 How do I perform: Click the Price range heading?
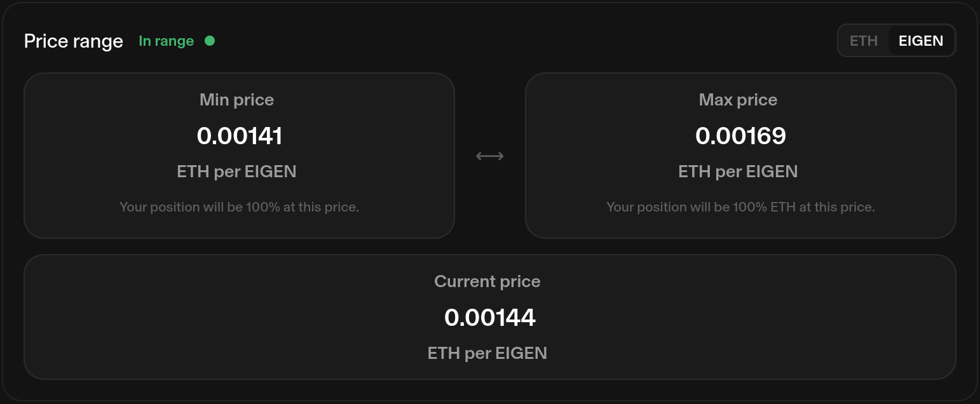74,41
